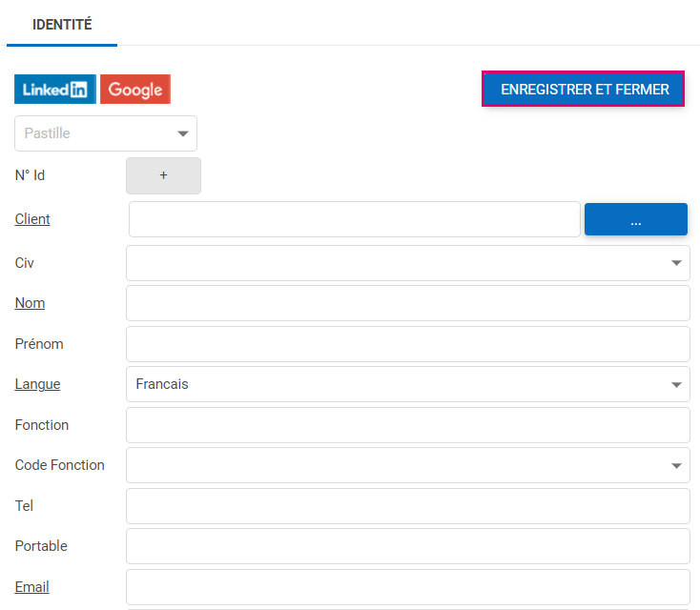Expand the Civ dropdown
The width and height of the screenshot is (700, 610).
[407, 263]
